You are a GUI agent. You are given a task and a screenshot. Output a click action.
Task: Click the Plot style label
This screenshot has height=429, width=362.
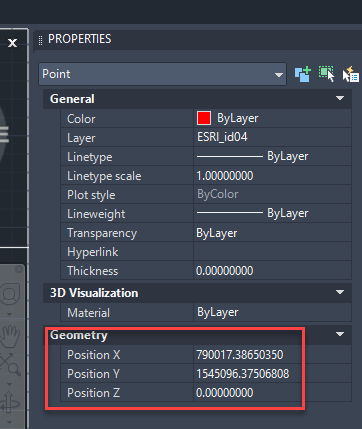pyautogui.click(x=91, y=195)
